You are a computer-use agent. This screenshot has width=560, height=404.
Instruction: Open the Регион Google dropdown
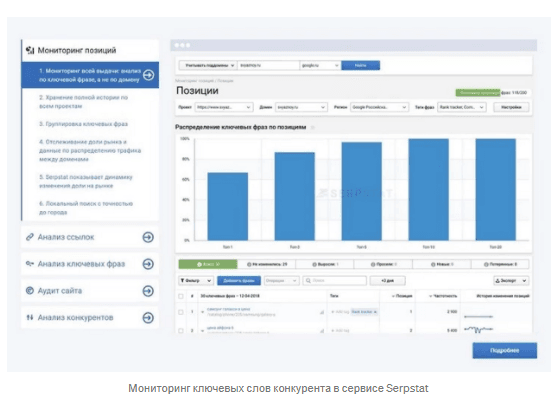pos(379,107)
